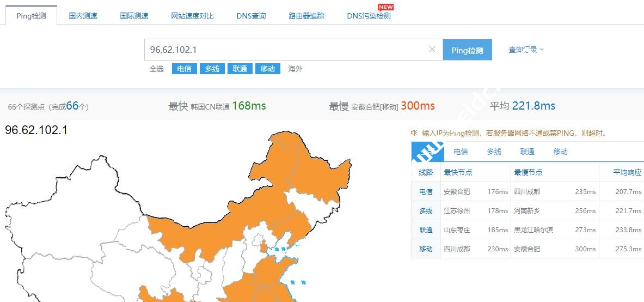Click the IP address input field
The width and height of the screenshot is (644, 302).
tap(293, 50)
